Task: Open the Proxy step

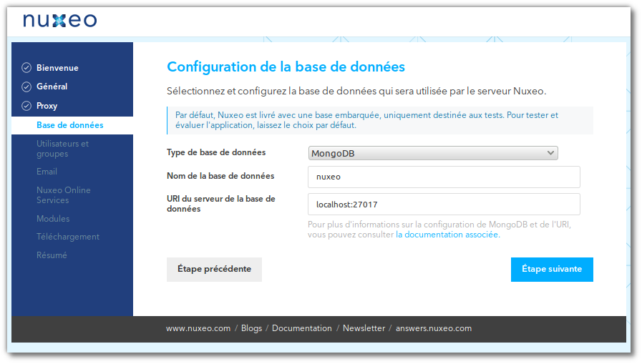Action: click(x=47, y=106)
